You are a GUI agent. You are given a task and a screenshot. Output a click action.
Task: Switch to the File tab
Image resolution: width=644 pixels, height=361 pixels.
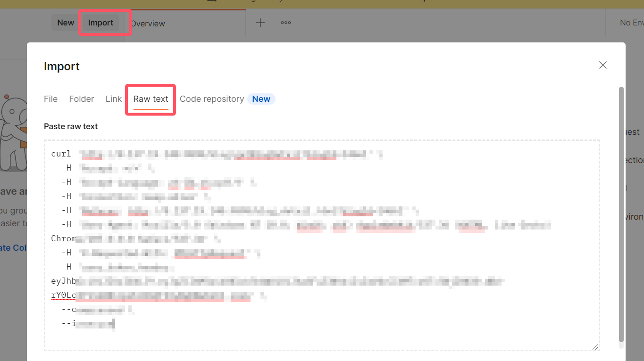50,99
